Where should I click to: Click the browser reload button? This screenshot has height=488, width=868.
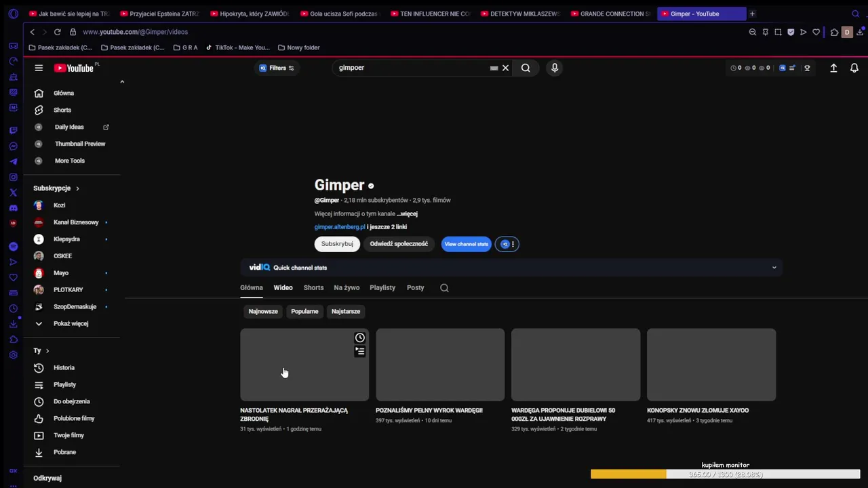(x=57, y=32)
